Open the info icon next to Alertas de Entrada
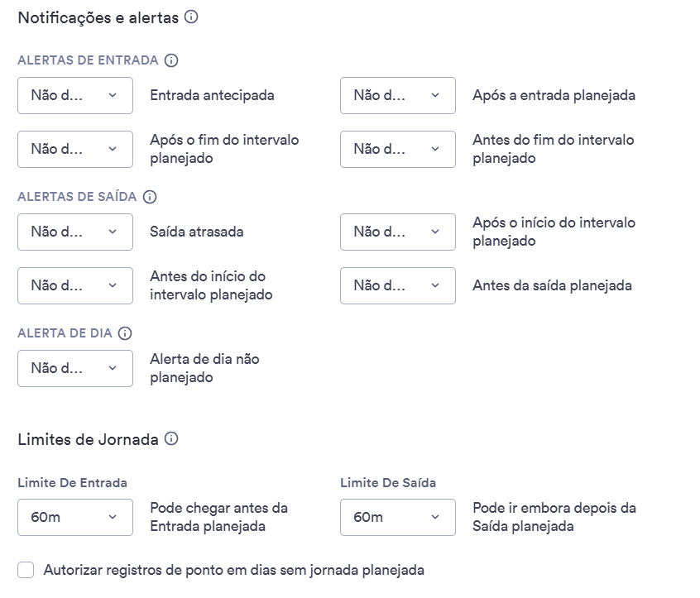This screenshot has height=598, width=700. pyautogui.click(x=171, y=60)
